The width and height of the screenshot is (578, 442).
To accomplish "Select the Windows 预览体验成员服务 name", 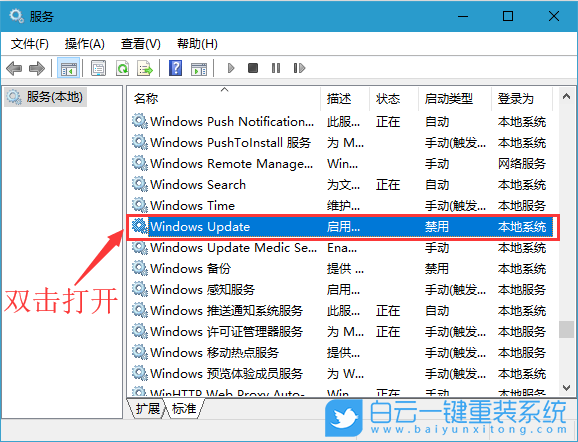I will (x=226, y=373).
